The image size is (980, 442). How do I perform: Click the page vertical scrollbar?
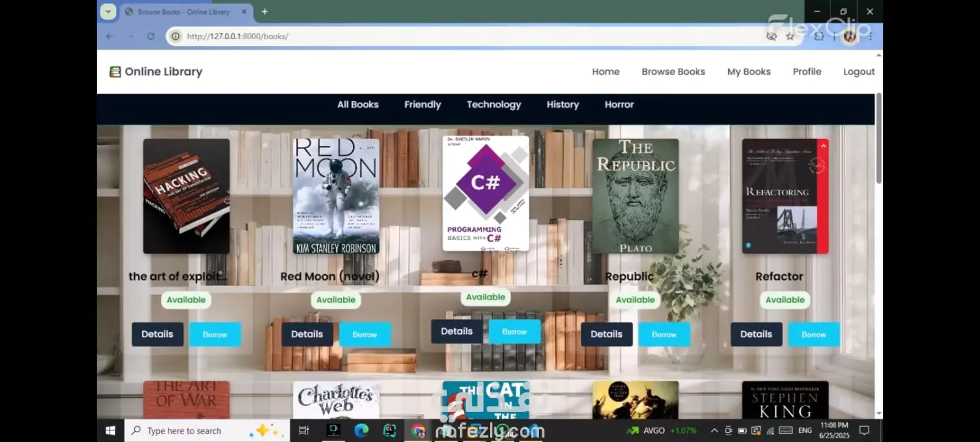[x=879, y=138]
